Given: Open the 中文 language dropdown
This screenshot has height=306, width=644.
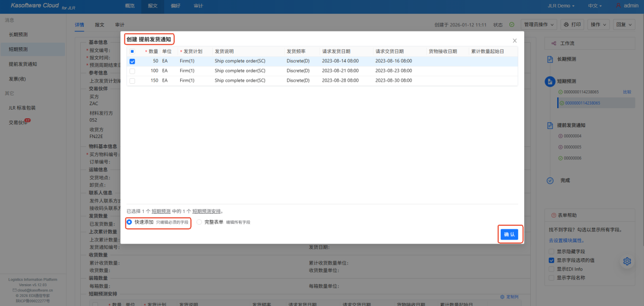Looking at the screenshot, I should (x=594, y=6).
